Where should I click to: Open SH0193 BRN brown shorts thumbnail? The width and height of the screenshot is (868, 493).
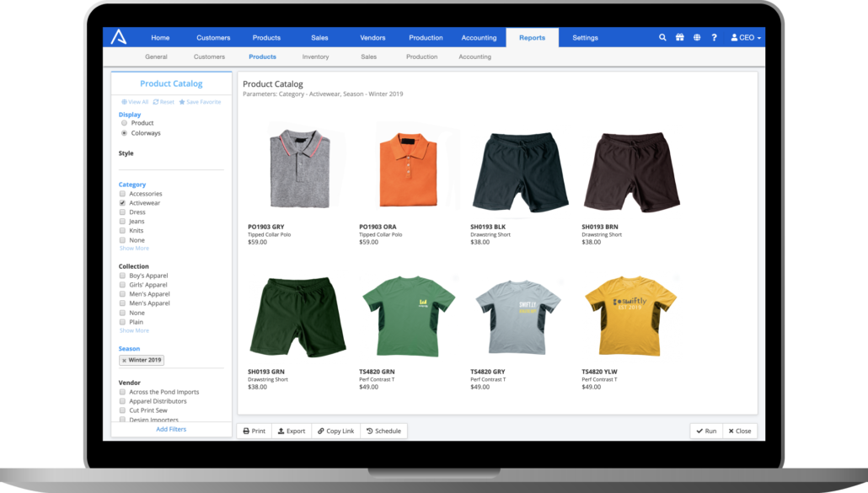point(632,172)
